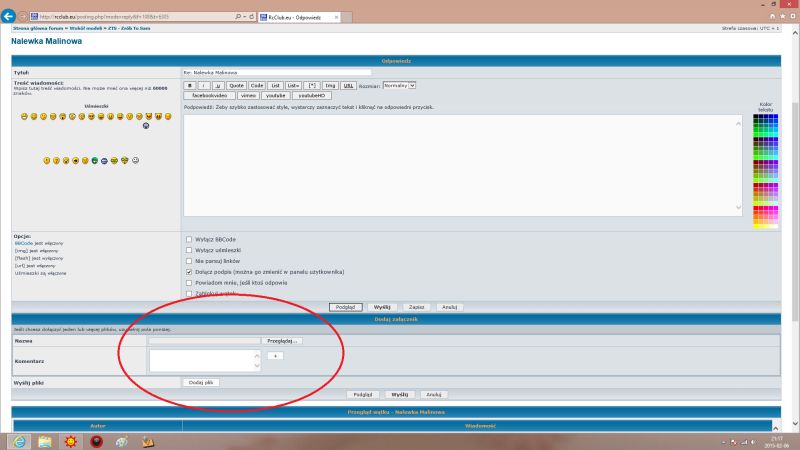This screenshot has width=800, height=450.
Task: Click the underline u formatting button
Action: click(x=218, y=86)
